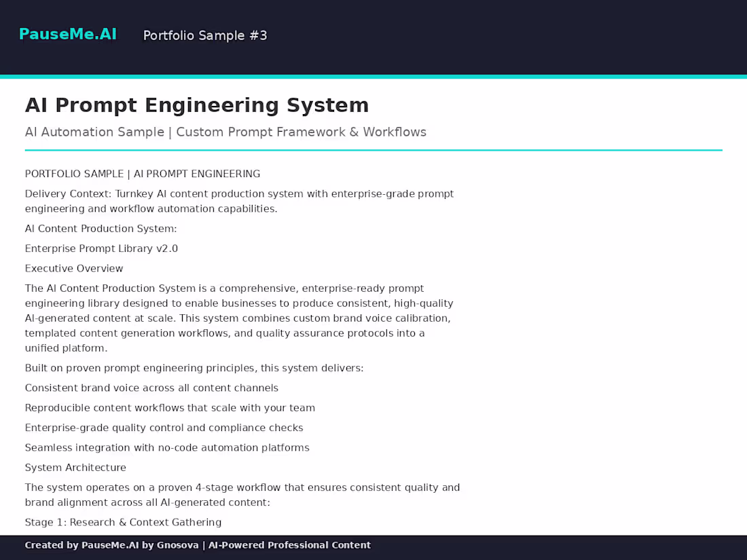Click the AI Content Production System label
The width and height of the screenshot is (747, 560).
[101, 229]
